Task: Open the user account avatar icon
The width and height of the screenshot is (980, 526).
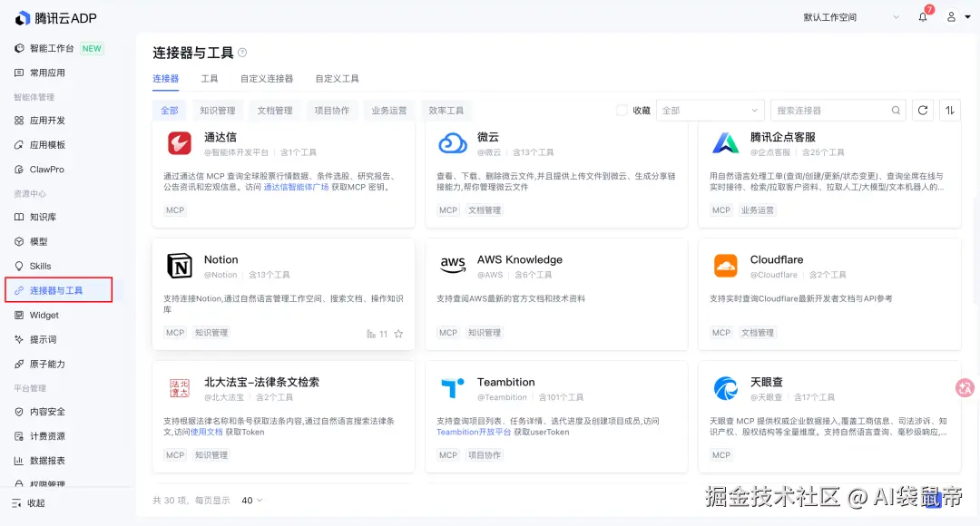Action: click(951, 17)
